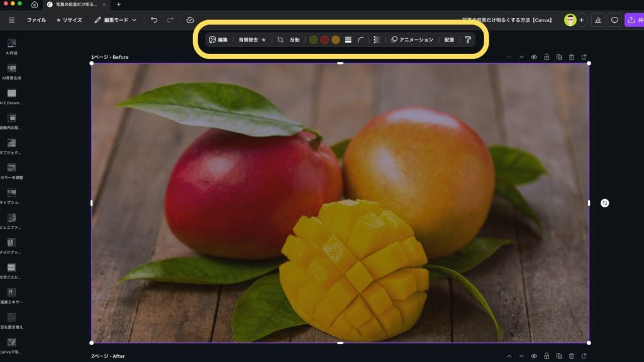Click the crop icon in image toolbar
The height and width of the screenshot is (362, 644).
(280, 40)
